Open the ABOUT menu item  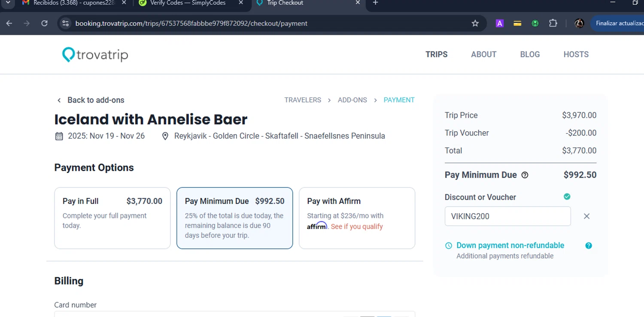pyautogui.click(x=484, y=54)
